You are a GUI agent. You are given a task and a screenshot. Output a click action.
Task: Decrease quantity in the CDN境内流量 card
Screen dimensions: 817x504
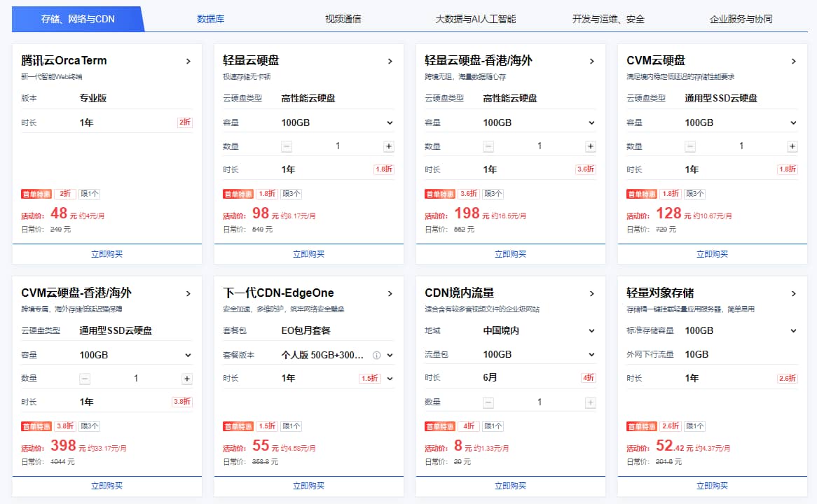[488, 402]
